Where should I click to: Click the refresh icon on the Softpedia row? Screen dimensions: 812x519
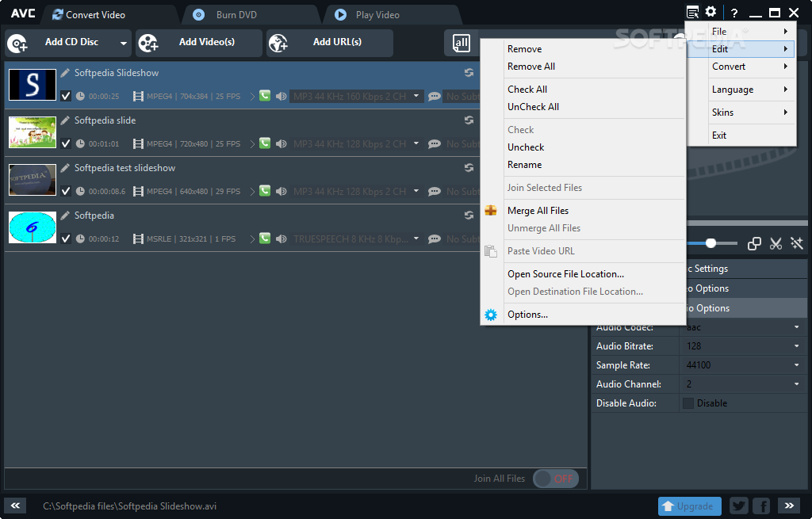(x=469, y=216)
